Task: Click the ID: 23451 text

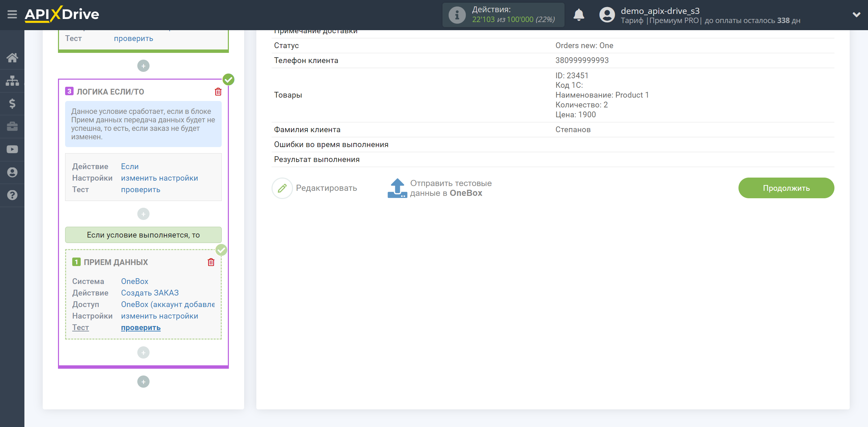Action: 572,75
